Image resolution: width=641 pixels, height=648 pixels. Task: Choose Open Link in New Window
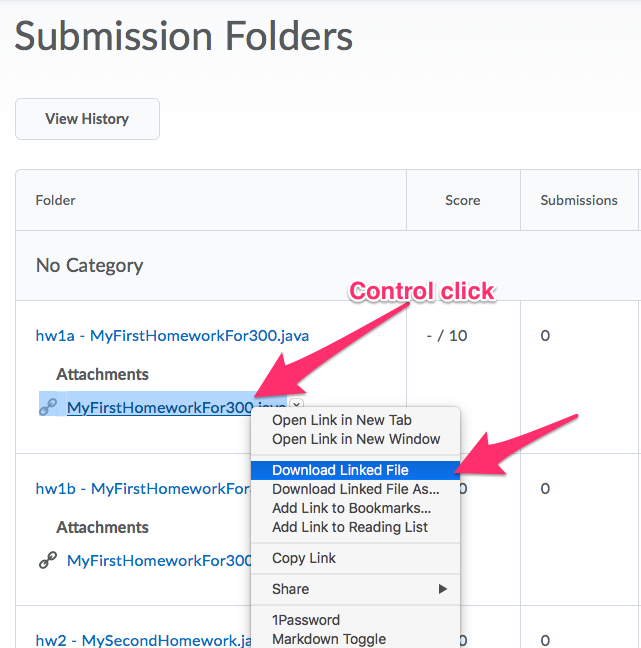(x=356, y=439)
